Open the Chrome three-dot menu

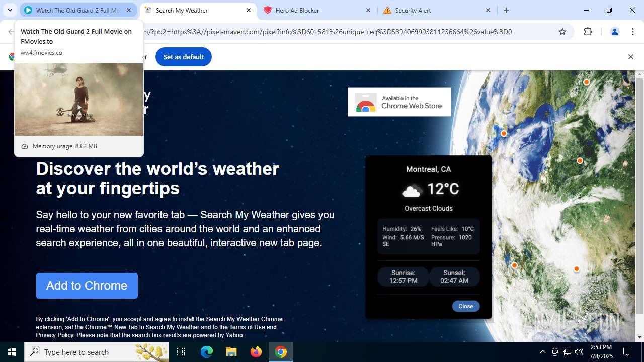coord(633,32)
